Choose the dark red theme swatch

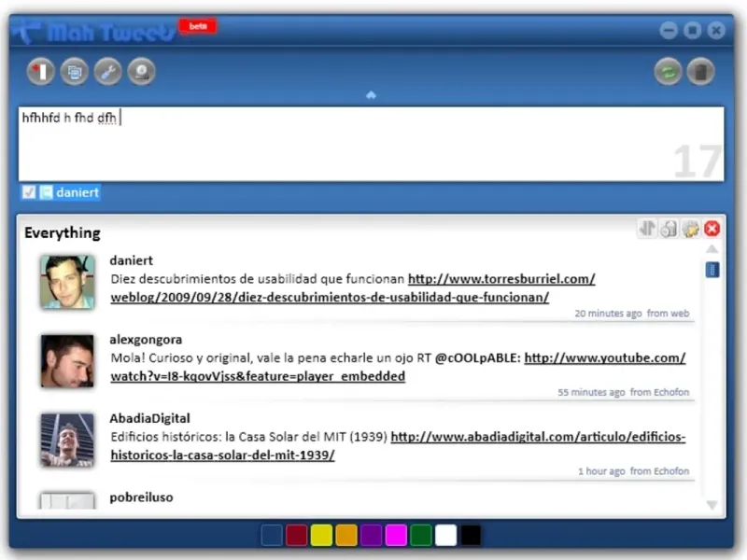(x=296, y=535)
